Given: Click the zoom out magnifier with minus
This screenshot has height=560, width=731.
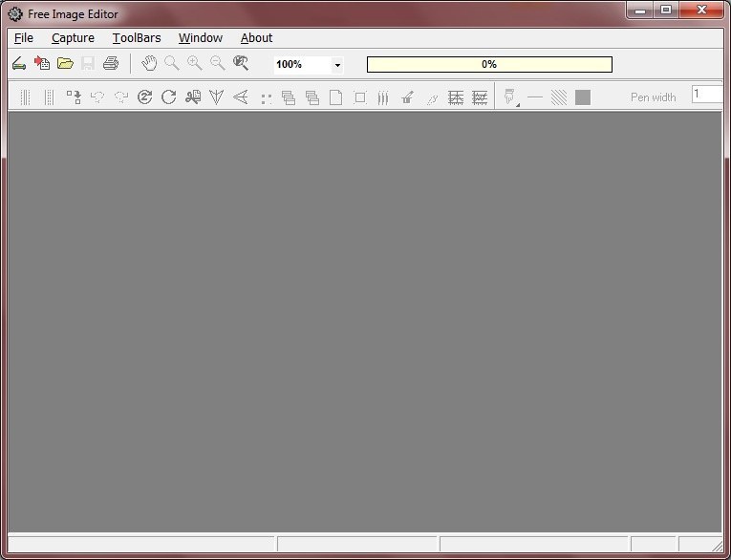Looking at the screenshot, I should pos(218,63).
